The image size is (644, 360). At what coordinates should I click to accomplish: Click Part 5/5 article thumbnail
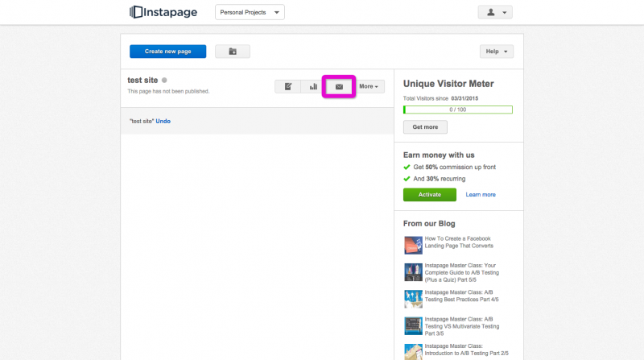413,272
